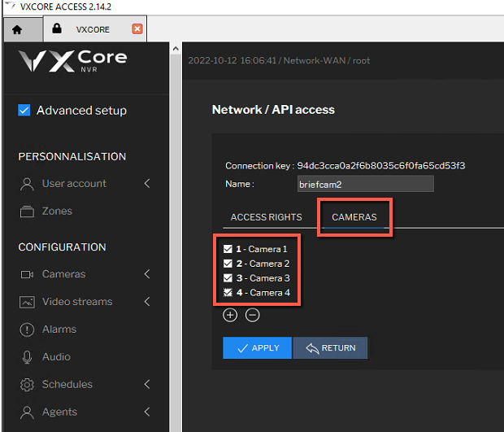This screenshot has width=504, height=432.
Task: Toggle the Camera 4 checkbox
Action: [228, 292]
